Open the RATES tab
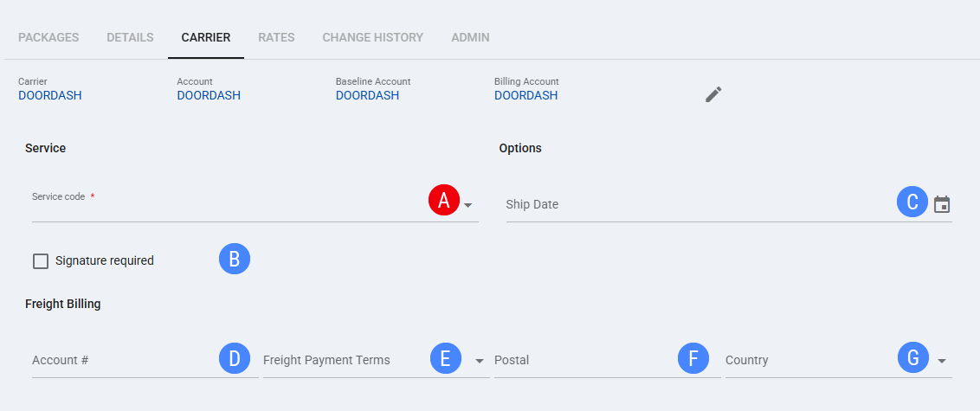The image size is (980, 411). (x=276, y=37)
